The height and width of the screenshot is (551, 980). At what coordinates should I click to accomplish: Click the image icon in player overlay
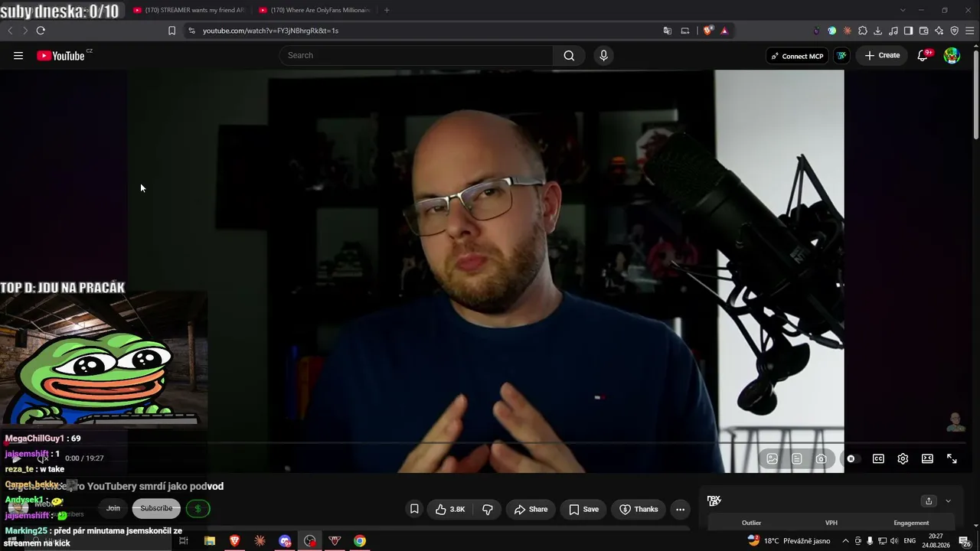tap(772, 458)
